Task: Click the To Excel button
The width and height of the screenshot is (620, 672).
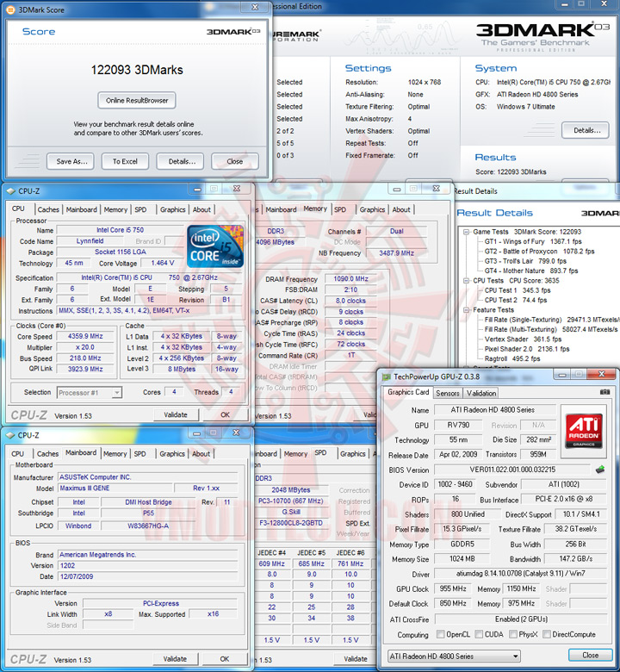Action: click(125, 162)
